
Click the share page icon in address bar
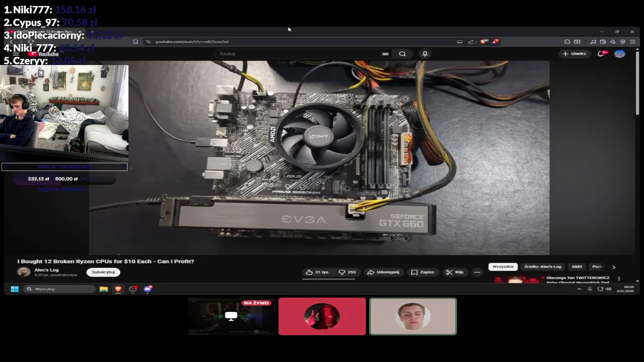(x=471, y=42)
